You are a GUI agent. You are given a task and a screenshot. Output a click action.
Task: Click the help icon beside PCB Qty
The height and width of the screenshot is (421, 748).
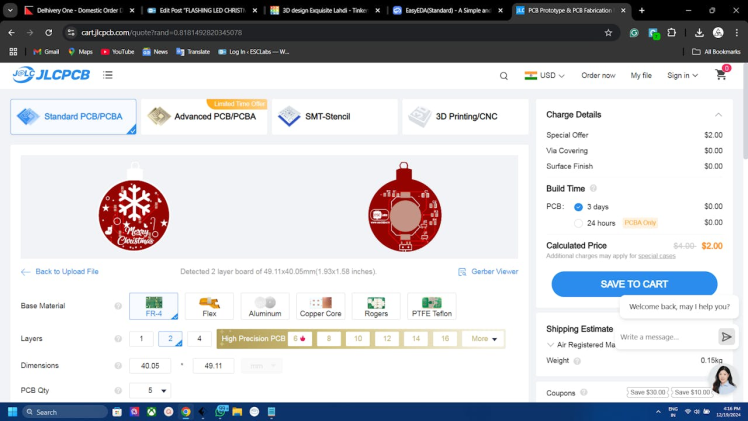click(x=118, y=390)
